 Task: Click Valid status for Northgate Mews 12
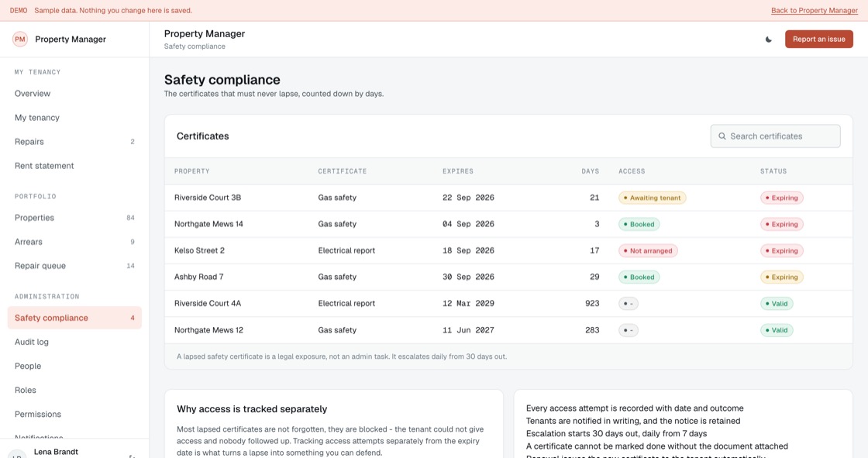[777, 330]
